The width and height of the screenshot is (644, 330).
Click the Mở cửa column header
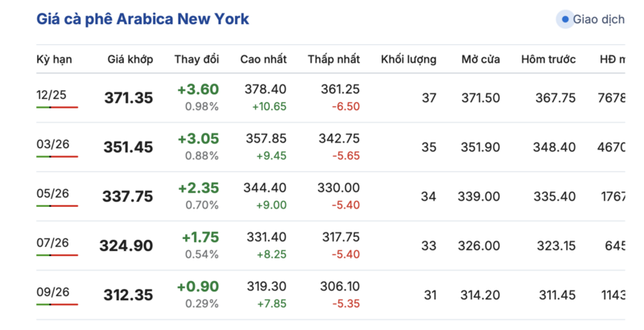pos(480,60)
